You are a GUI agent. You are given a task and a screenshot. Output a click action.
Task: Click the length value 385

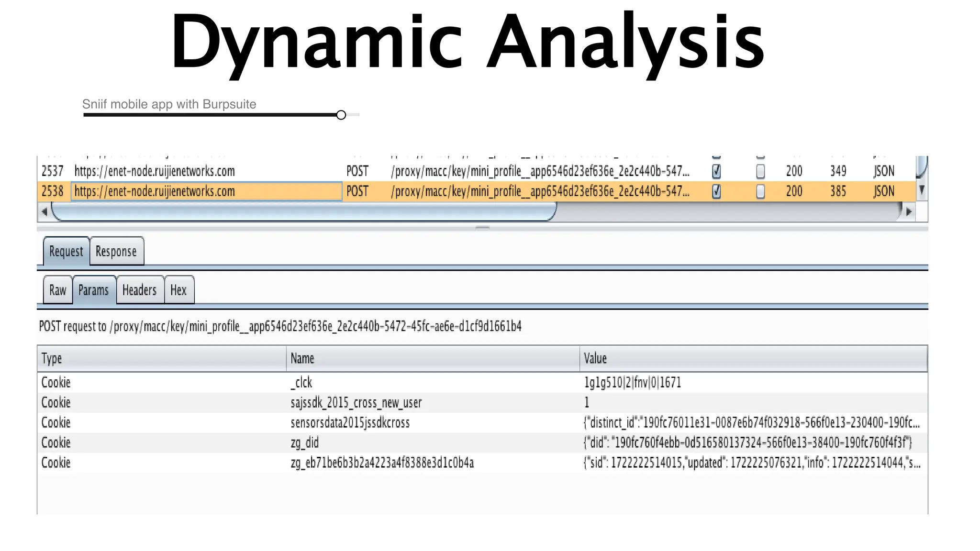coord(838,191)
